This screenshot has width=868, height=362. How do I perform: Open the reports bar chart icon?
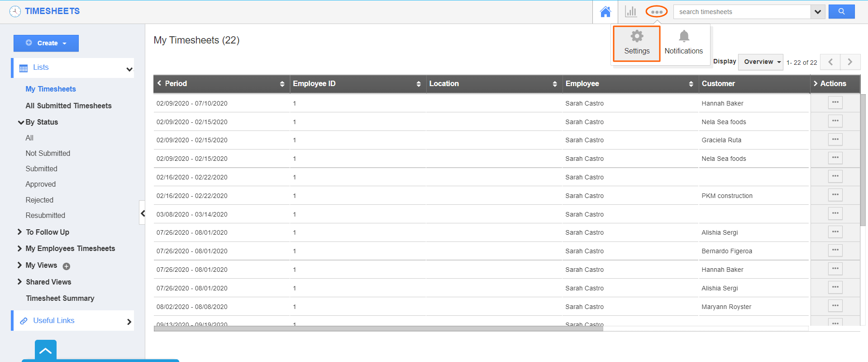click(x=630, y=12)
